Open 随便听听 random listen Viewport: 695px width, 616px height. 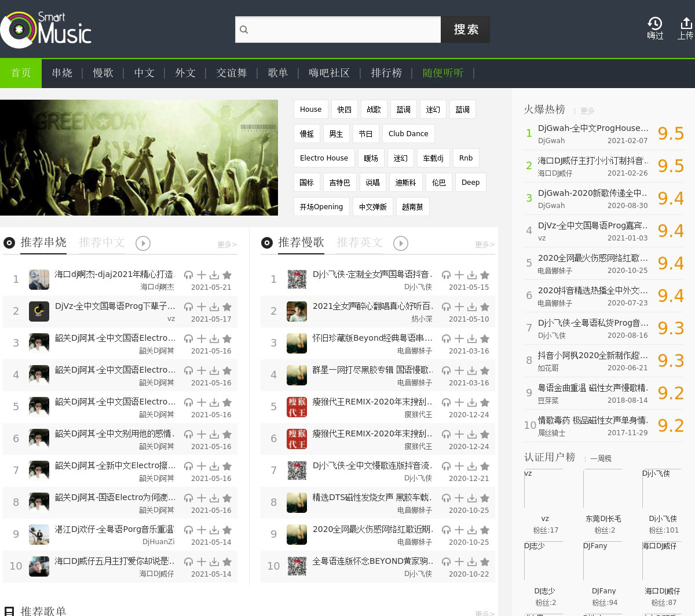click(x=443, y=73)
